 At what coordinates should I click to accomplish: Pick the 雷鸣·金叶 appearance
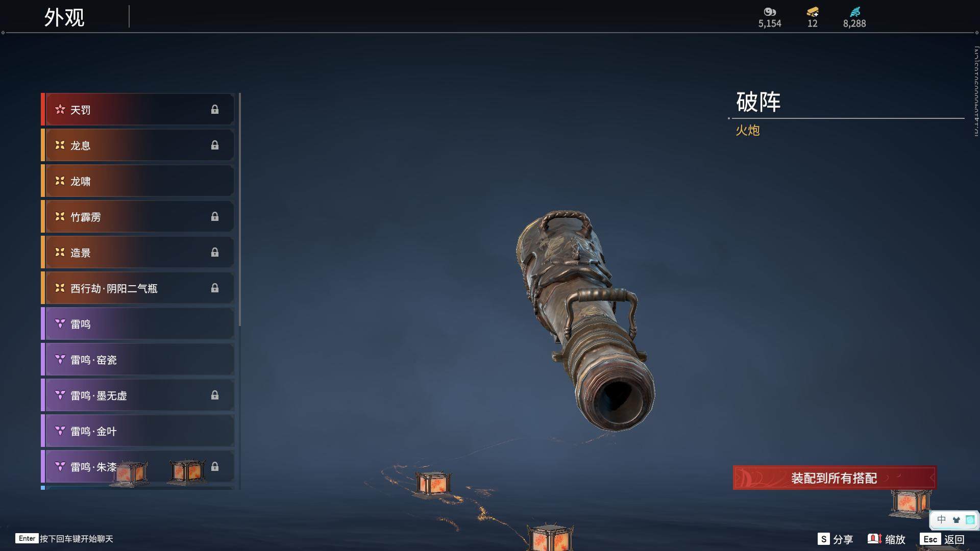(138, 431)
